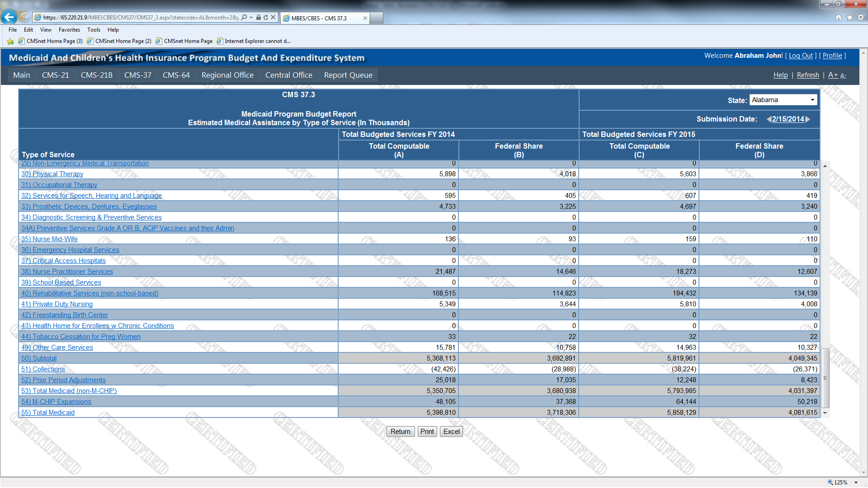Open the State dropdown showing Alabama
The image size is (868, 488).
point(783,100)
